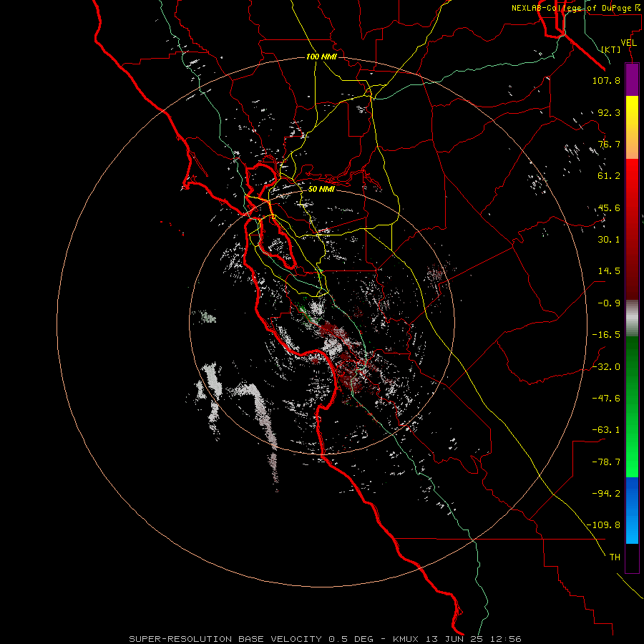The width and height of the screenshot is (644, 644).
Task: Click the 45.6 velocity scale value
Action: 609,208
